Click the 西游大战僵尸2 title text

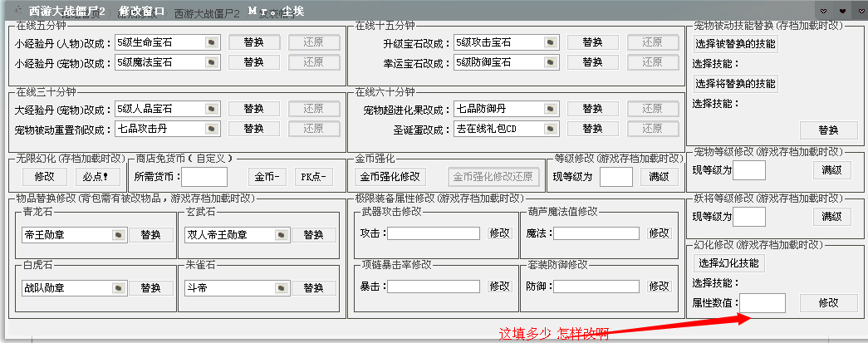pos(66,11)
